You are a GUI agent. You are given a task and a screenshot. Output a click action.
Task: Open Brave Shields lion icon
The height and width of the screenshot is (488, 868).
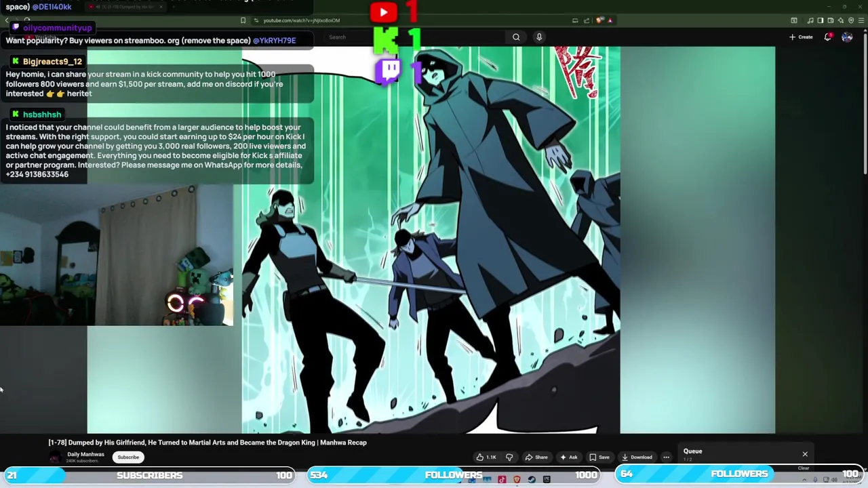coord(599,20)
